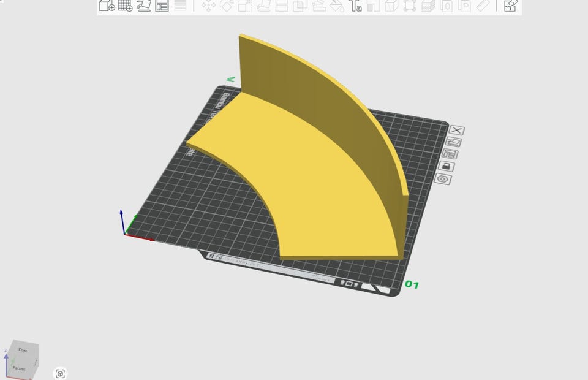Select the Text shape 'Ta' tool

[355, 6]
